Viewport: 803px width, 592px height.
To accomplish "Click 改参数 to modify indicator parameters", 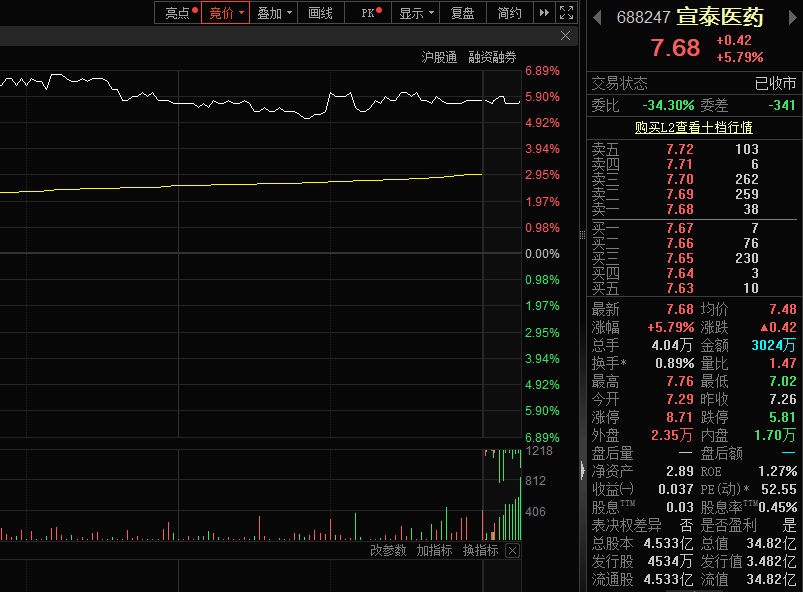I will click(388, 551).
